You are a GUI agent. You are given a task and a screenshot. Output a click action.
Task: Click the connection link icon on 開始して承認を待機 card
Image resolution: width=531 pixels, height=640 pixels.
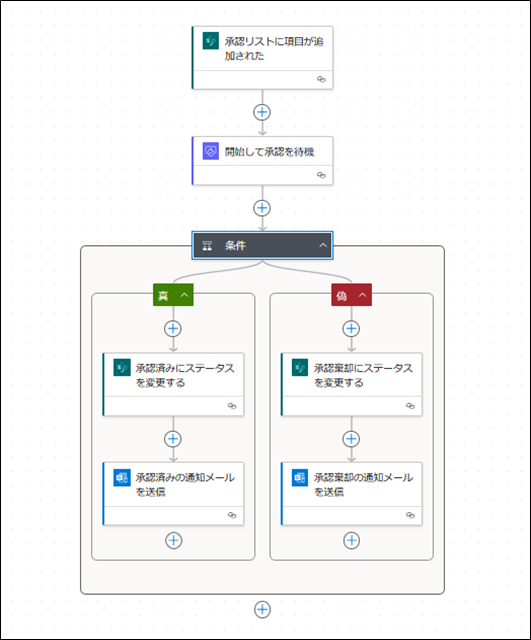321,175
